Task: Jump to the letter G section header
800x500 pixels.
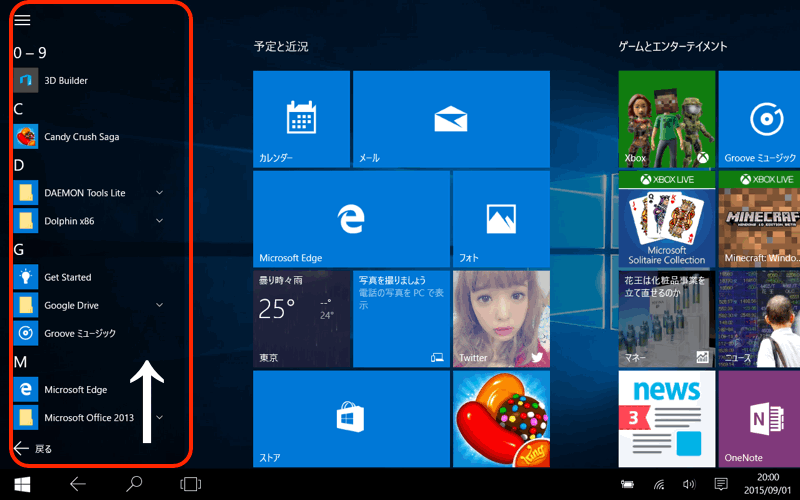Action: click(x=19, y=249)
